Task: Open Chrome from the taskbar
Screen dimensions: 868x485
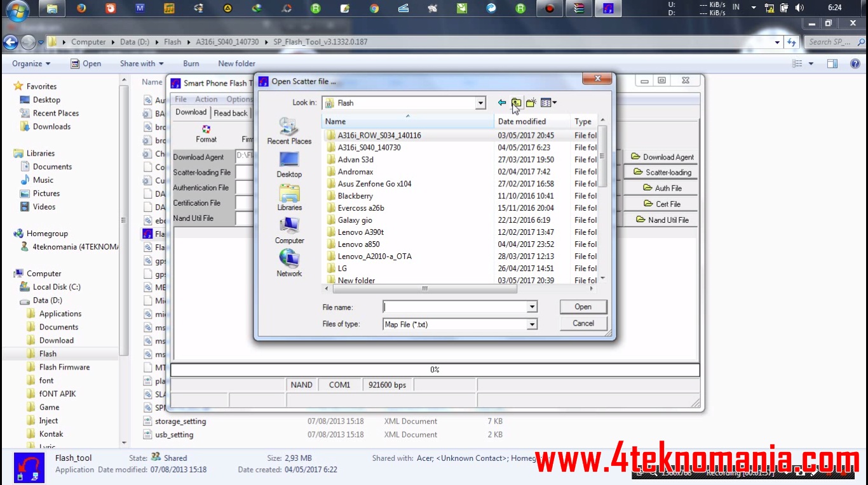Action: point(374,8)
